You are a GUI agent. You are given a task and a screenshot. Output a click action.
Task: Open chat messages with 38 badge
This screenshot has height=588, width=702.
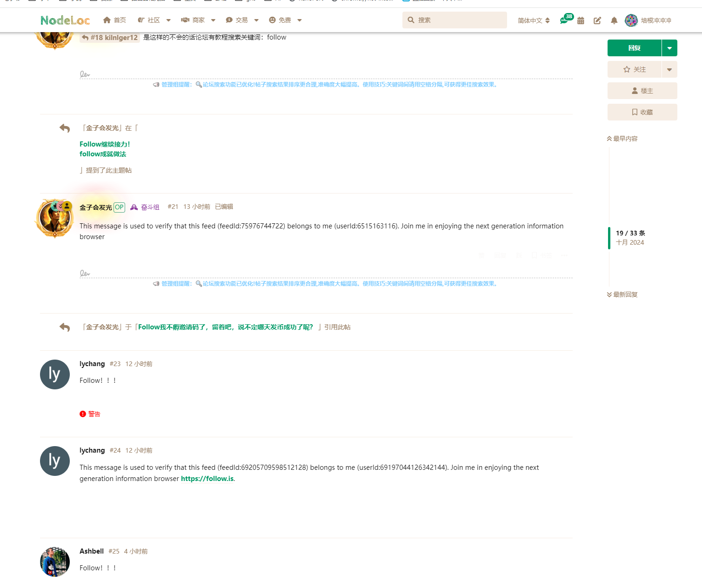[564, 20]
